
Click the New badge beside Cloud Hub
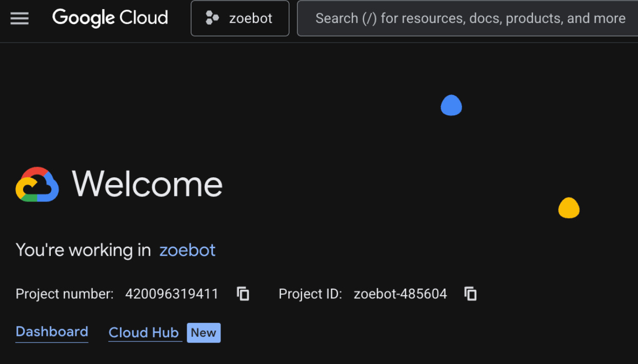pyautogui.click(x=204, y=333)
